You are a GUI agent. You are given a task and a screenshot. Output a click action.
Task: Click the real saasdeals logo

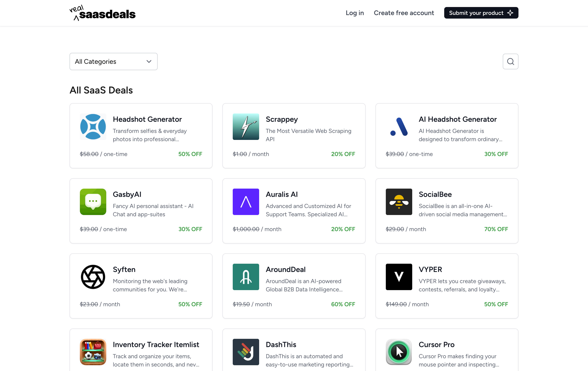click(x=102, y=13)
